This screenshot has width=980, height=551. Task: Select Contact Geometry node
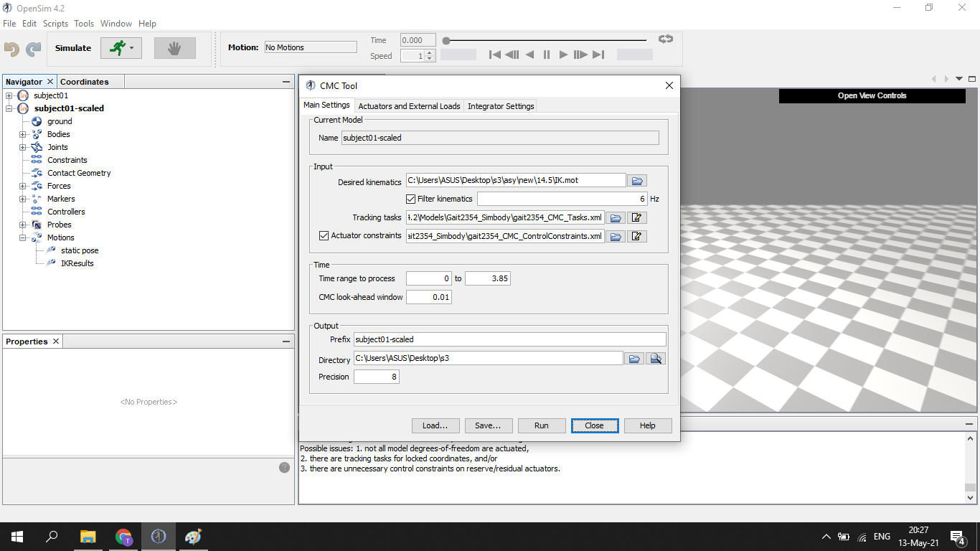[x=79, y=173]
